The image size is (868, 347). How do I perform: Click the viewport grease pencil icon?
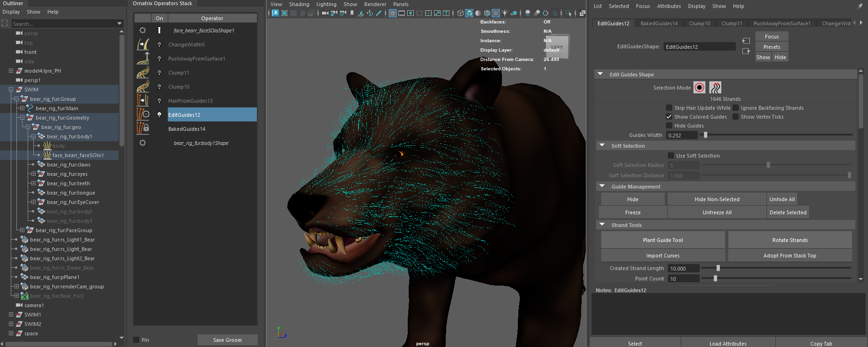pos(379,13)
